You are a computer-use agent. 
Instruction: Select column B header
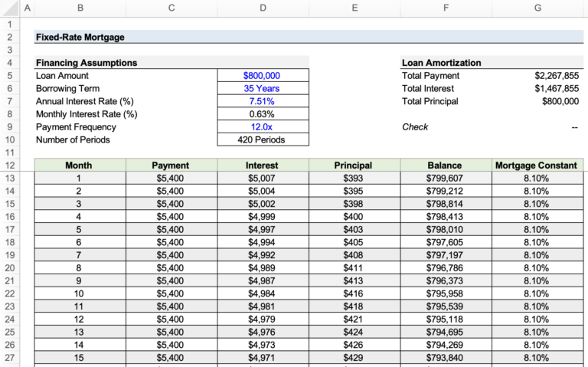point(80,8)
